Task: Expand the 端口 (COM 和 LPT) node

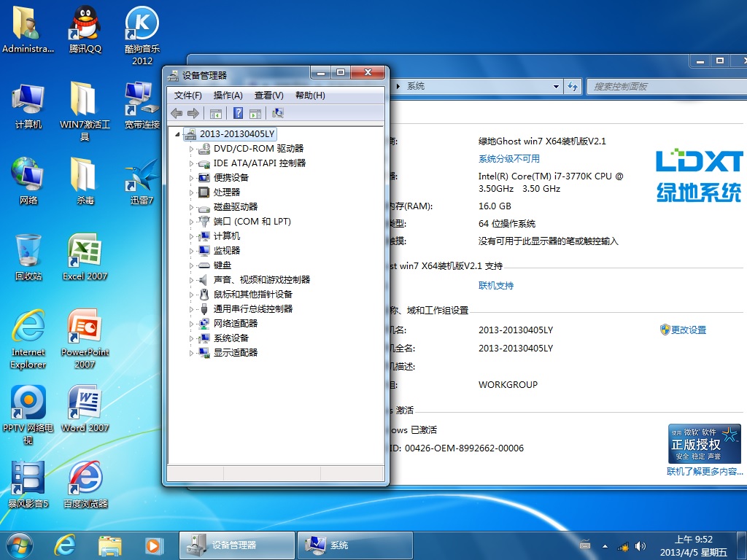Action: click(192, 222)
